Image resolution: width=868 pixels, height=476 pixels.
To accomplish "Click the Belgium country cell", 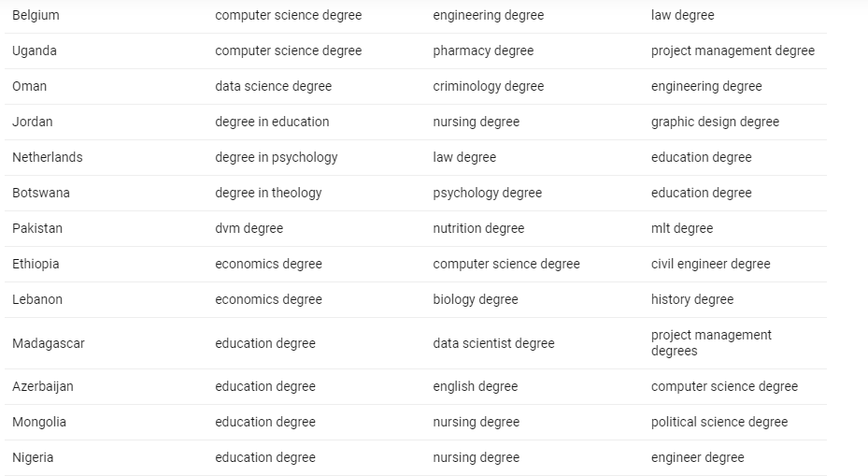I will [x=36, y=15].
